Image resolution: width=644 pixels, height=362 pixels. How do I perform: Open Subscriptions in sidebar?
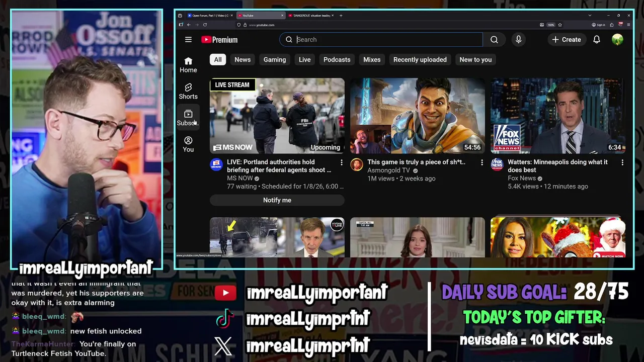pos(188,118)
